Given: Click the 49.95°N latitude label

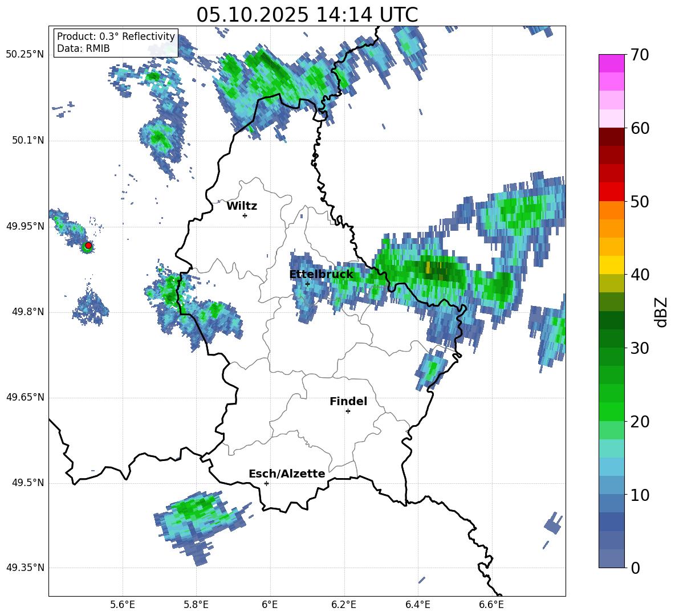Looking at the screenshot, I should point(25,226).
